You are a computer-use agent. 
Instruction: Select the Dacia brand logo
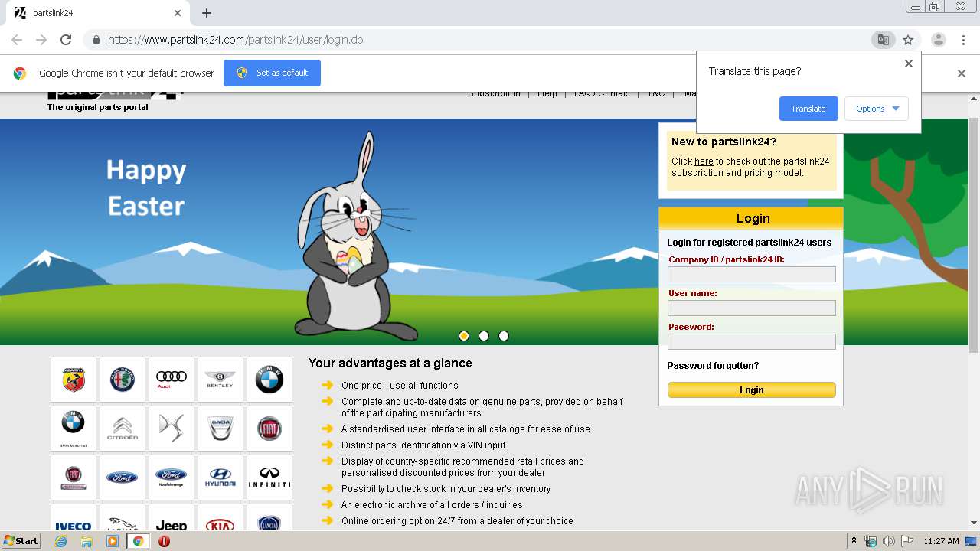pos(220,429)
